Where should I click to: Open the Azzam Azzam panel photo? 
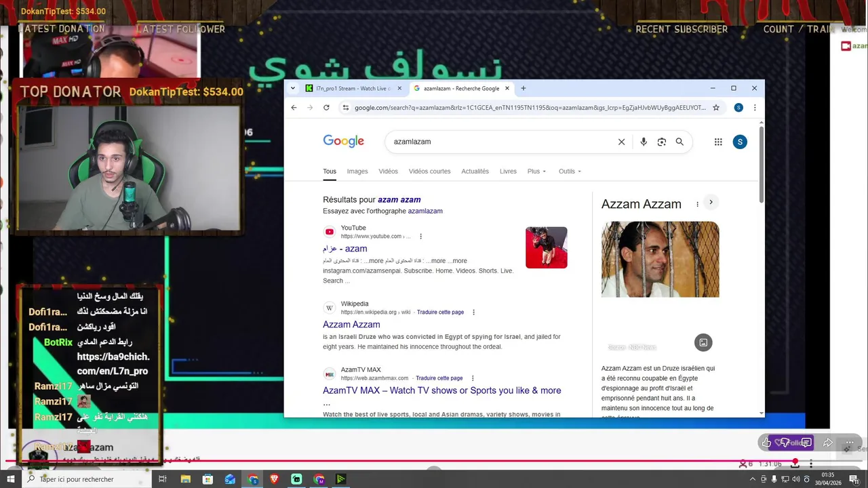(660, 259)
